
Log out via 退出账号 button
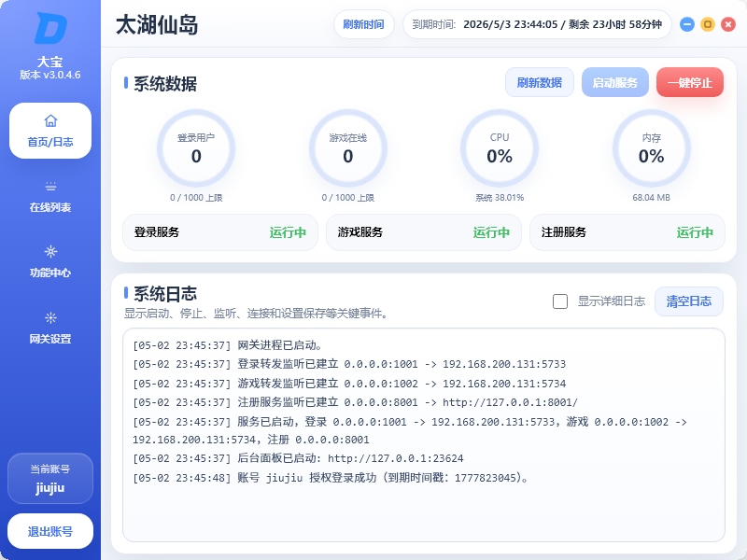point(50,531)
